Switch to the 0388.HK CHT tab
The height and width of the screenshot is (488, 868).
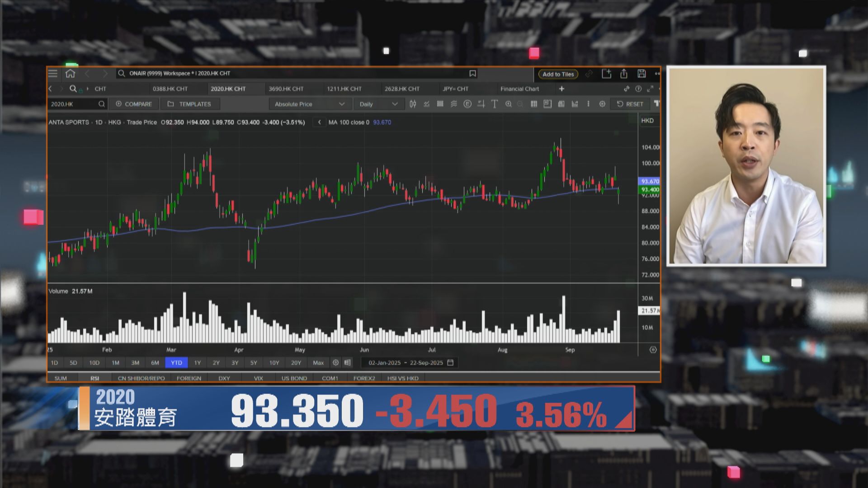coord(170,89)
